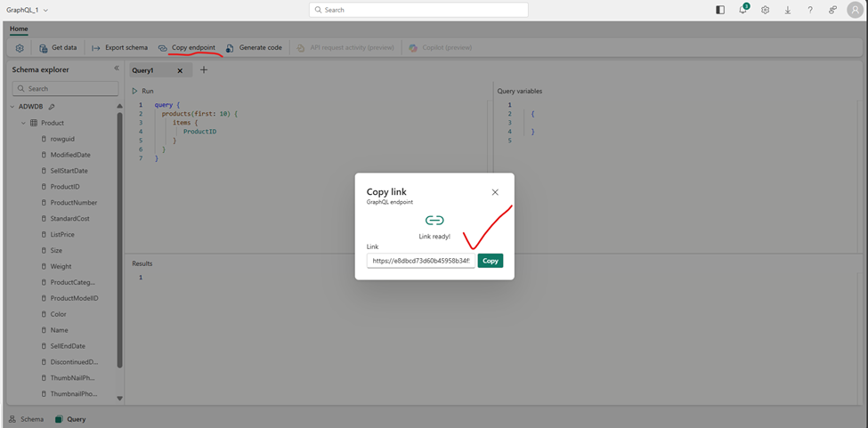The height and width of the screenshot is (428, 868).
Task: Open the GraphQL_1 name dropdown
Action: (x=45, y=10)
